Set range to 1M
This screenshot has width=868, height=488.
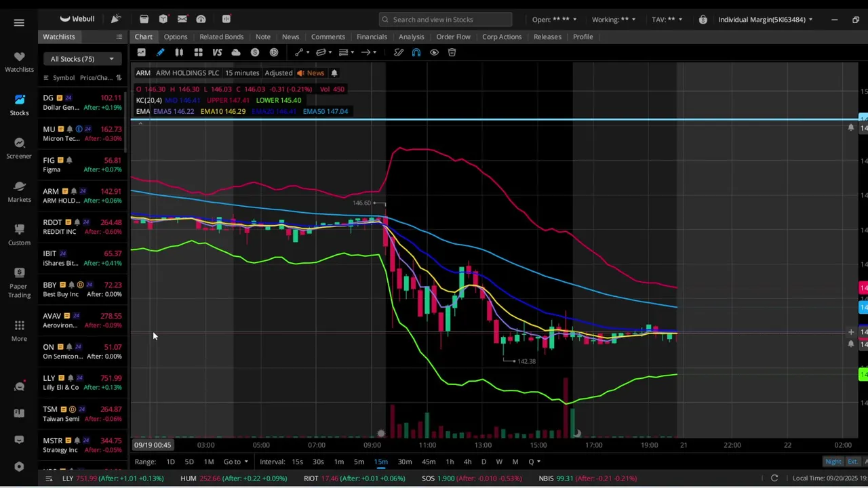209,462
